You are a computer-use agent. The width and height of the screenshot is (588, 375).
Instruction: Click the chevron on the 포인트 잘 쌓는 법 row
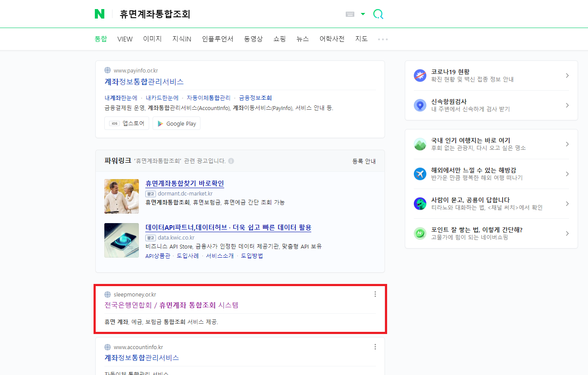coord(567,233)
